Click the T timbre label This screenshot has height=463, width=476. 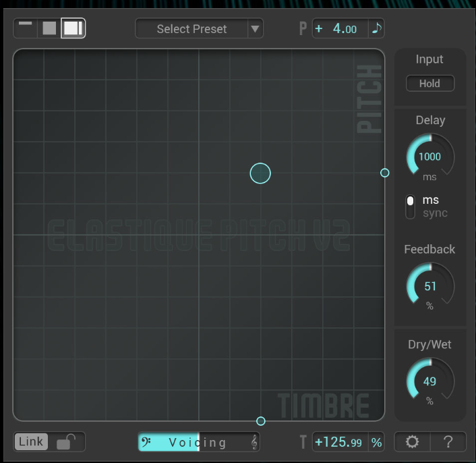tap(303, 441)
